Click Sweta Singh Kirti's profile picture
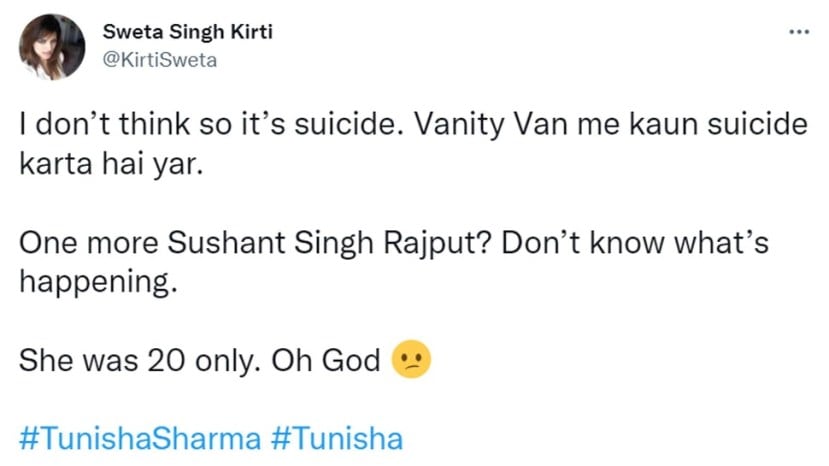829x466 pixels. point(52,46)
